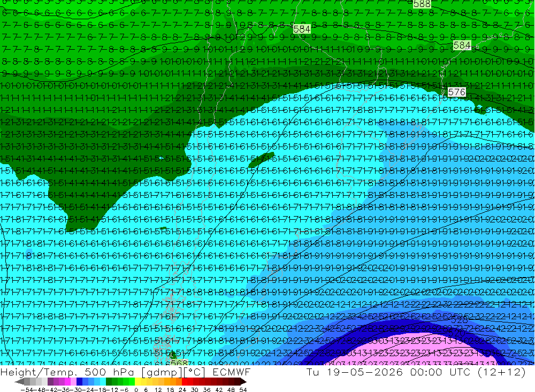Screen dimensions: 535x392
Task: Click the 'Tu' weekday abbreviation
Action: coord(313,372)
